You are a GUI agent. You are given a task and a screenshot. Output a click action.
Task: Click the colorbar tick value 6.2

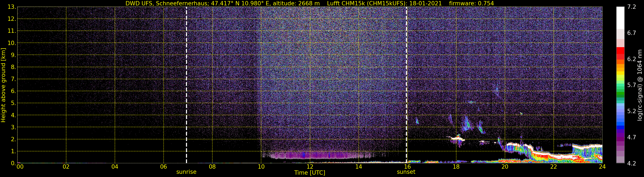click(x=632, y=59)
